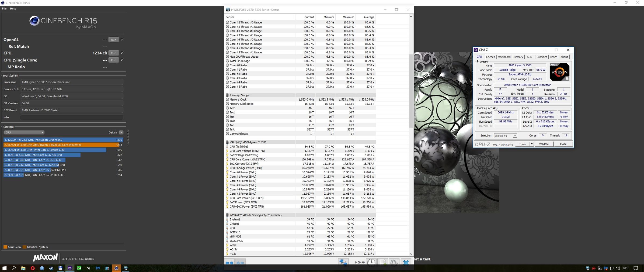Click HWiNFO scrollbar down arrow
This screenshot has height=272, width=644.
[x=411, y=254]
